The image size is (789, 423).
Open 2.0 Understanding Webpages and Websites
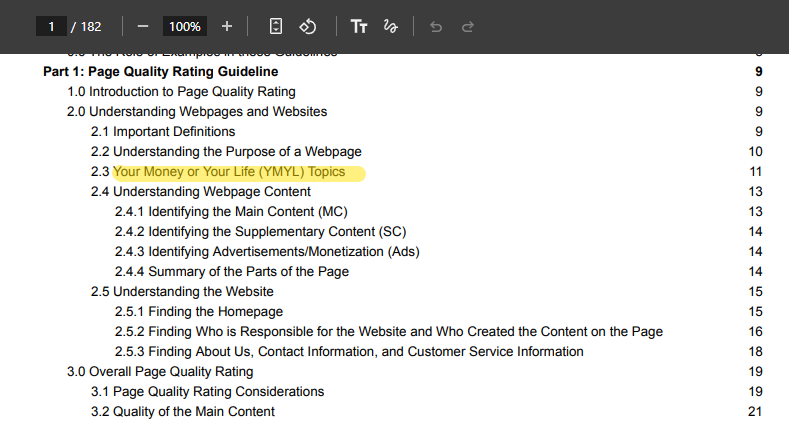coord(197,111)
